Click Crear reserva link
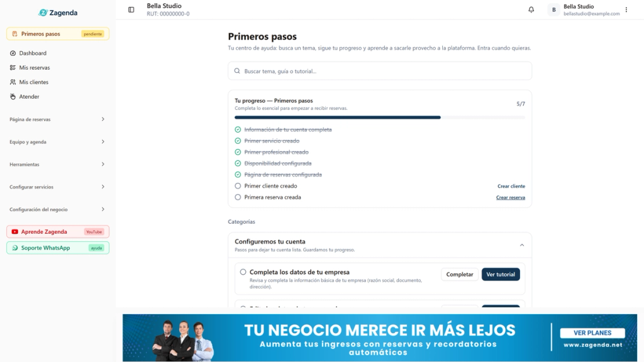The image size is (644, 362). (x=511, y=197)
